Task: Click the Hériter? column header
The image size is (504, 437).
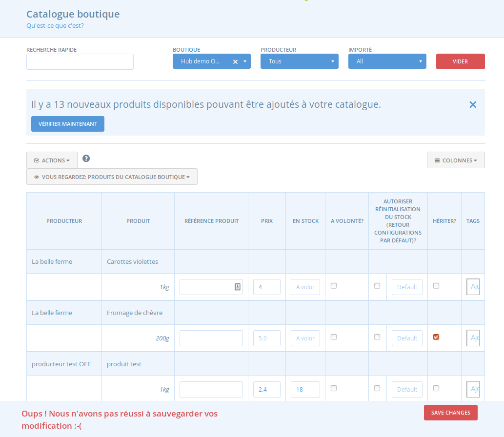Action: 444,221
